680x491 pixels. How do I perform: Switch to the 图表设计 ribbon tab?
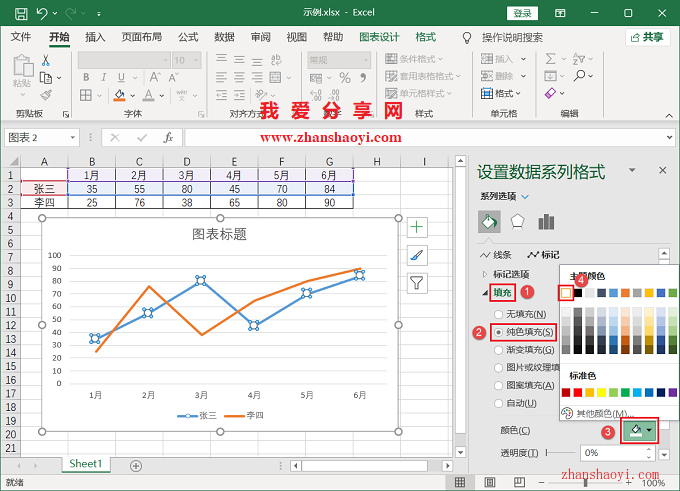(x=379, y=37)
